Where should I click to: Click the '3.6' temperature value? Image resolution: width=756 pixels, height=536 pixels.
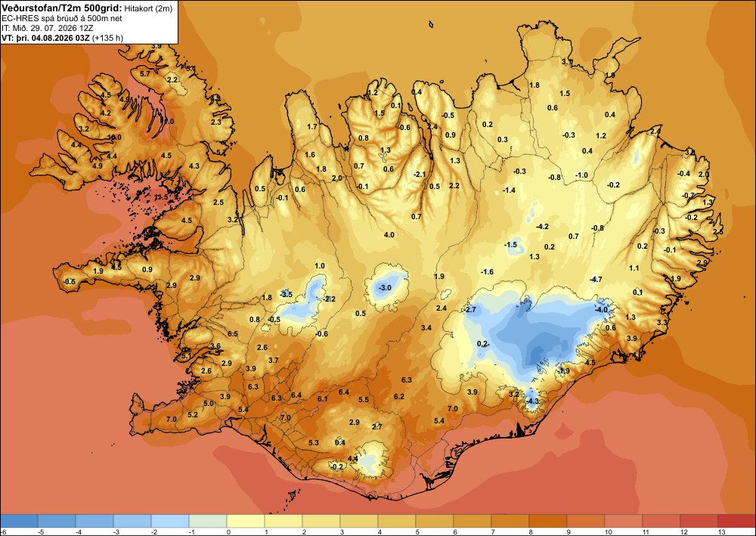tap(215, 346)
